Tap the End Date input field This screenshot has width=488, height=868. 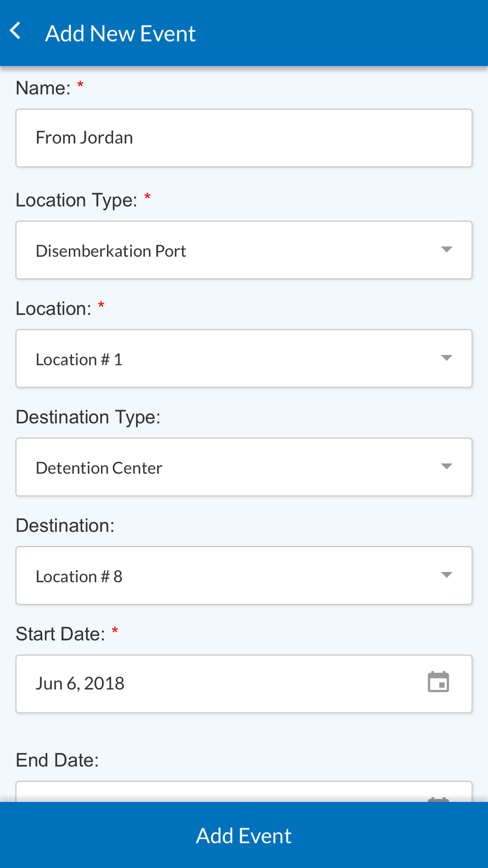[x=244, y=792]
